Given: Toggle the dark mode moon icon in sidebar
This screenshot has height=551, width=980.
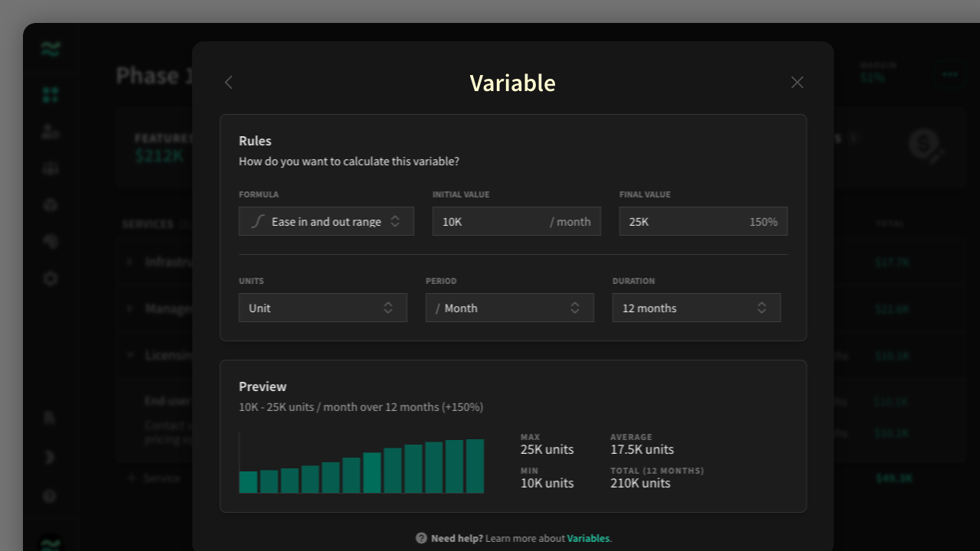Looking at the screenshot, I should point(51,457).
